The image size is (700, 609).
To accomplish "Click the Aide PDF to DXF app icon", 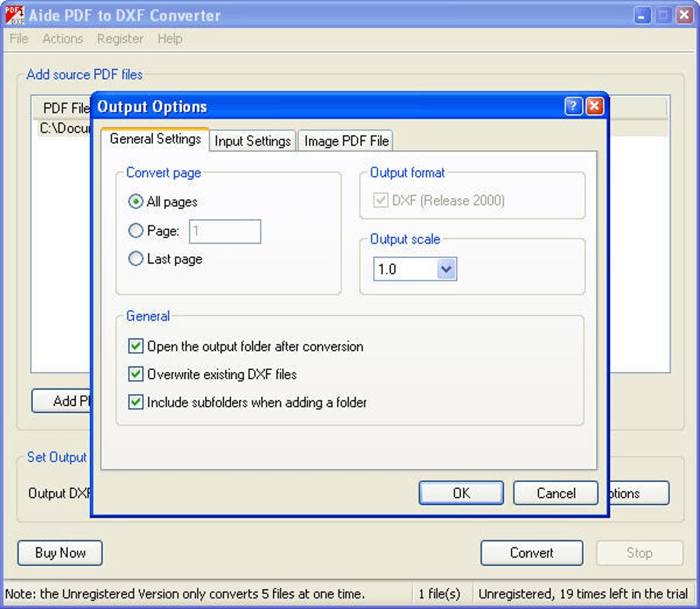I will 14,14.
